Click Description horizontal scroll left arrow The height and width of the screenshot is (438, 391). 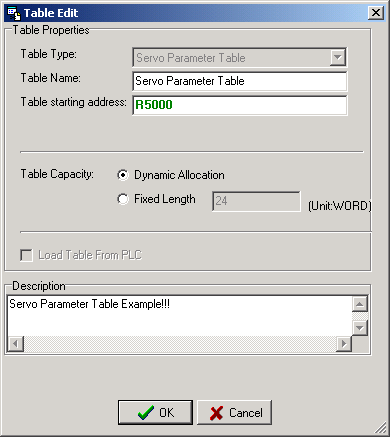tap(15, 344)
